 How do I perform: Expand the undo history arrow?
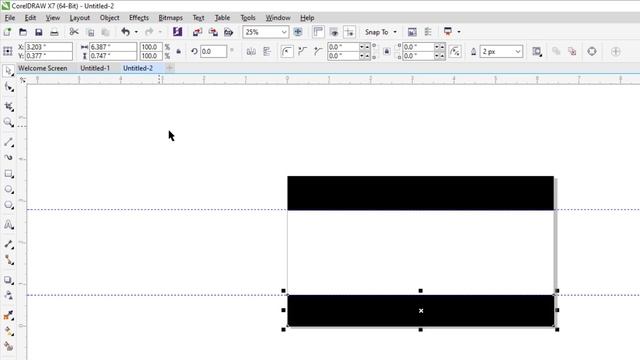(x=136, y=32)
